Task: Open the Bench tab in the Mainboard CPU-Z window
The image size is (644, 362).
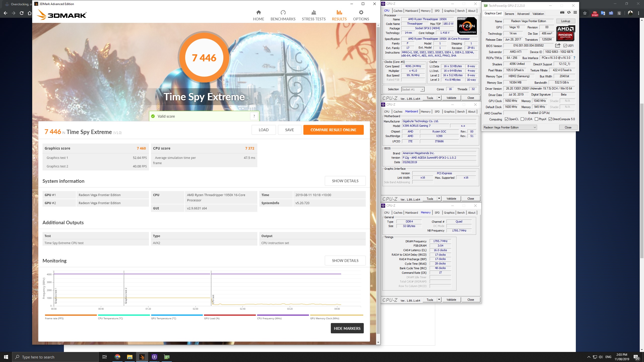Action: coord(461,112)
